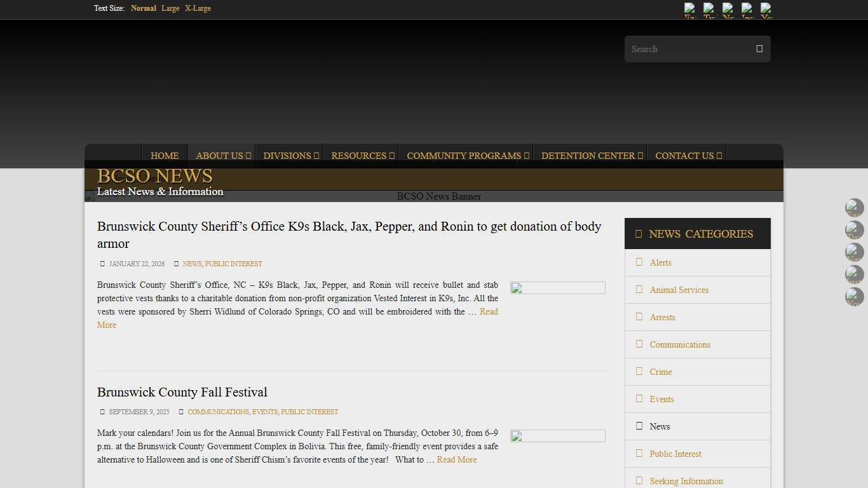Open the Detention Center menu
868x488 pixels.
591,156
